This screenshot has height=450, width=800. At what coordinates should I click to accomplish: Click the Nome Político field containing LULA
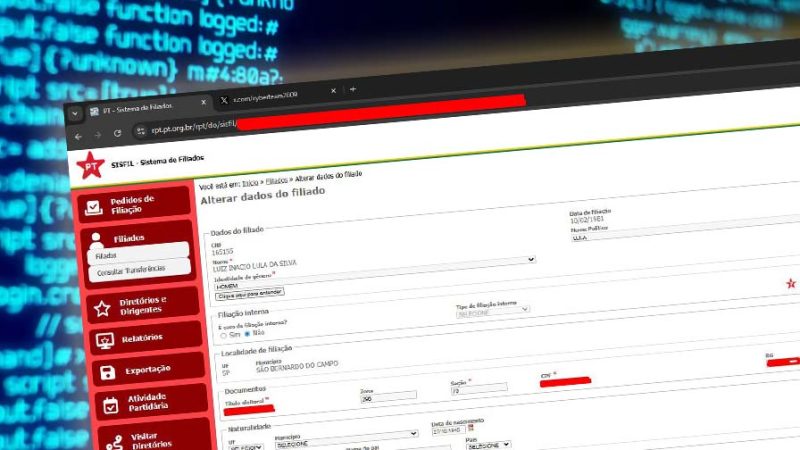685,229
